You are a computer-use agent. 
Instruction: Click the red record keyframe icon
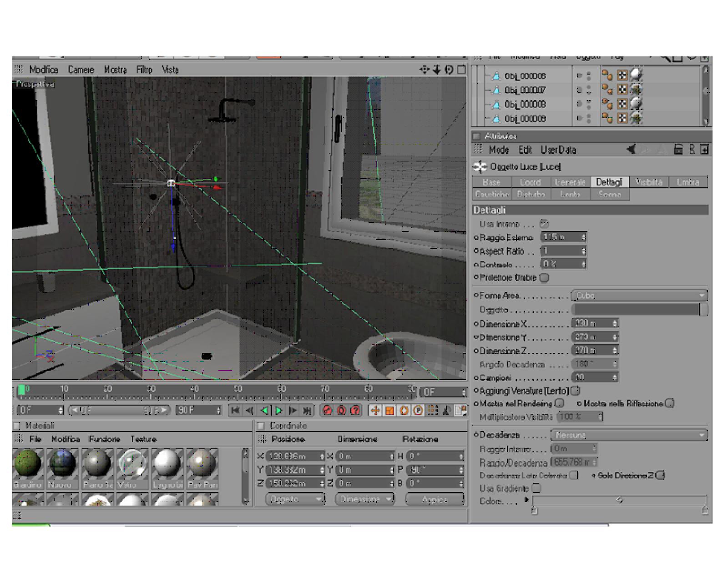click(327, 411)
